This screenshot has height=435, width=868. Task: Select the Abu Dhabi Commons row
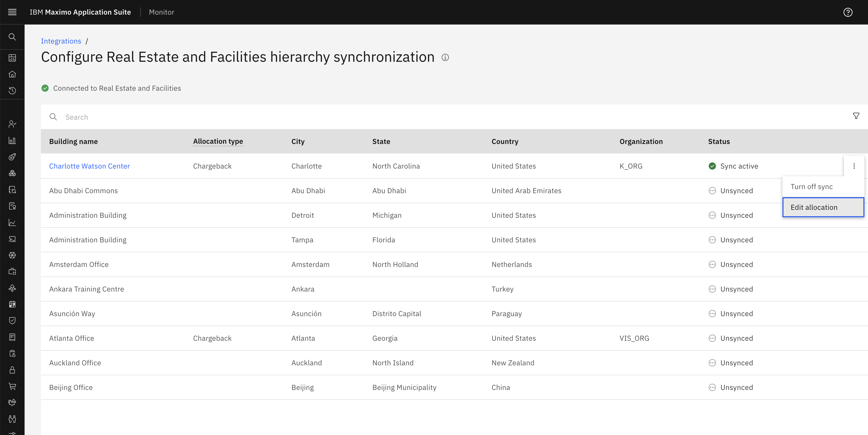(x=454, y=191)
